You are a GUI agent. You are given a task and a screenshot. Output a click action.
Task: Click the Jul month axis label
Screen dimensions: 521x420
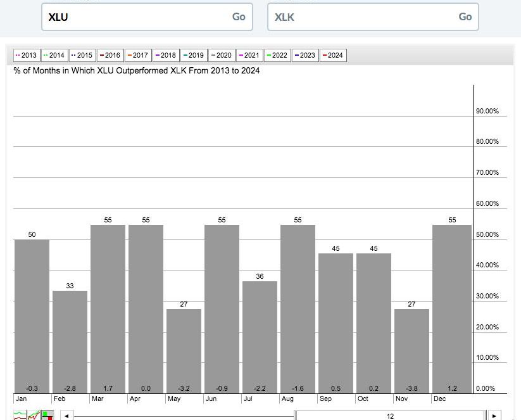tap(248, 398)
